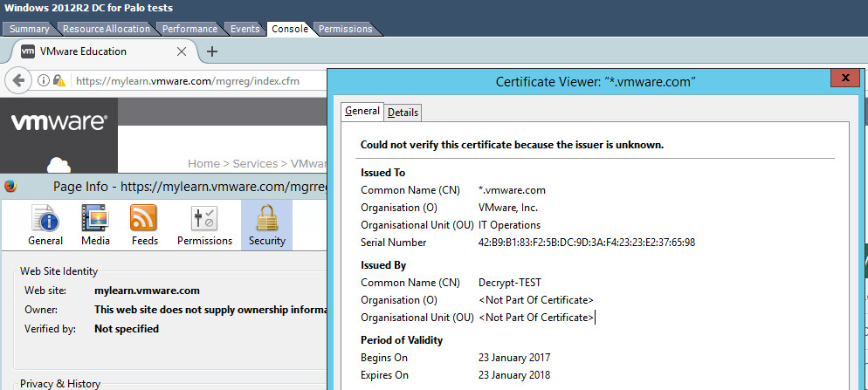
Task: Open the Media page info section
Action: [95, 225]
